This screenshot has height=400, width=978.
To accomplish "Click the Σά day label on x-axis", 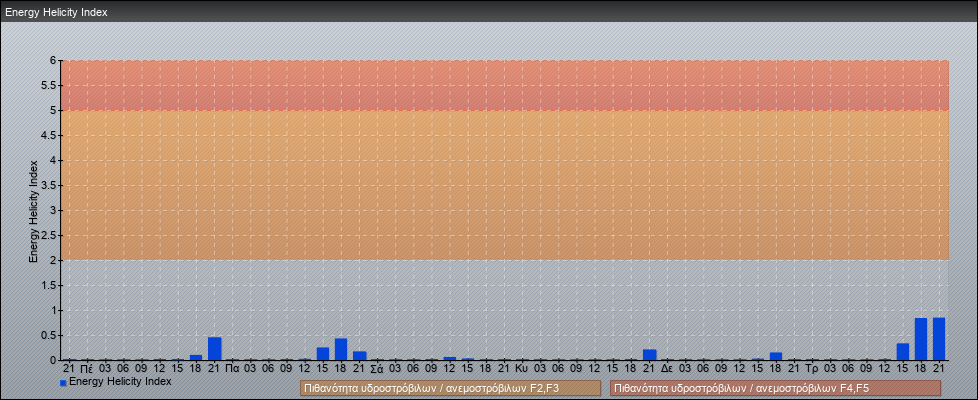I will tap(377, 369).
